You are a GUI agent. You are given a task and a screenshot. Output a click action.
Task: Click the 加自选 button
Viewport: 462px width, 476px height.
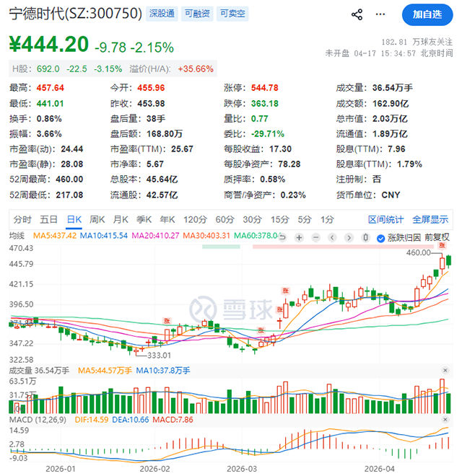tap(427, 14)
